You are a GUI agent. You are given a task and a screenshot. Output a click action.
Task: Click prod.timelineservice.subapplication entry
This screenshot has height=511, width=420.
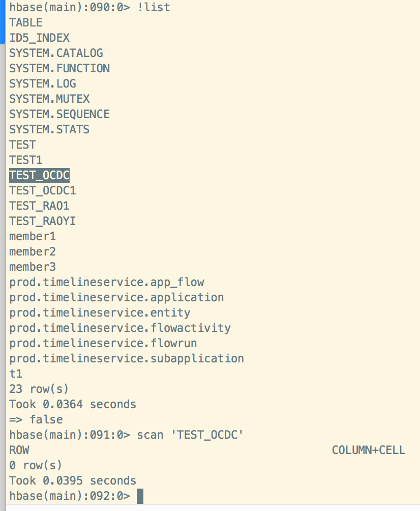[x=127, y=358]
